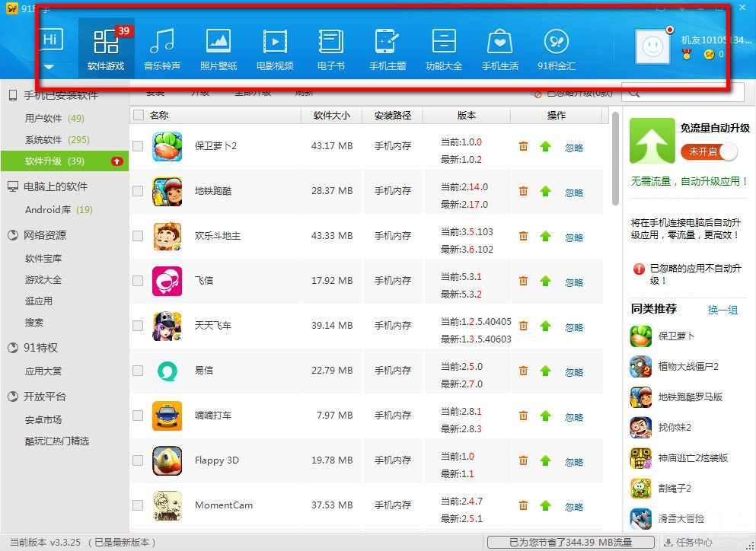Ignore the update for 保卫萝卜2

point(574,148)
